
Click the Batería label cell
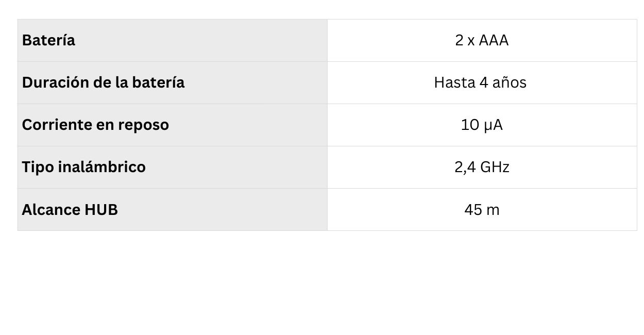click(x=48, y=40)
